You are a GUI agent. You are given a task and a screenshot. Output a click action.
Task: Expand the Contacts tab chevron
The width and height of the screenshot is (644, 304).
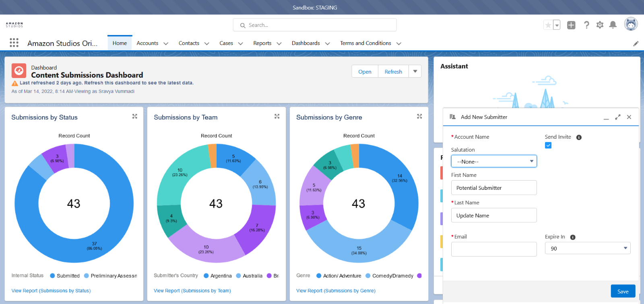click(x=207, y=43)
